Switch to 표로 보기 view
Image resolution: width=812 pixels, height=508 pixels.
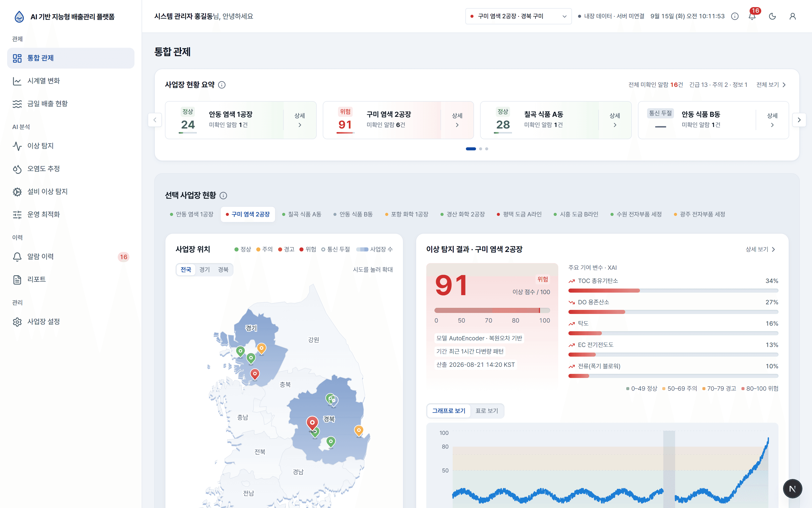tap(486, 411)
